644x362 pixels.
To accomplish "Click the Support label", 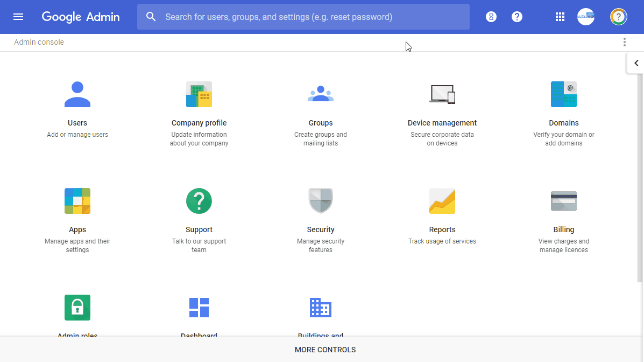I will click(x=199, y=229).
